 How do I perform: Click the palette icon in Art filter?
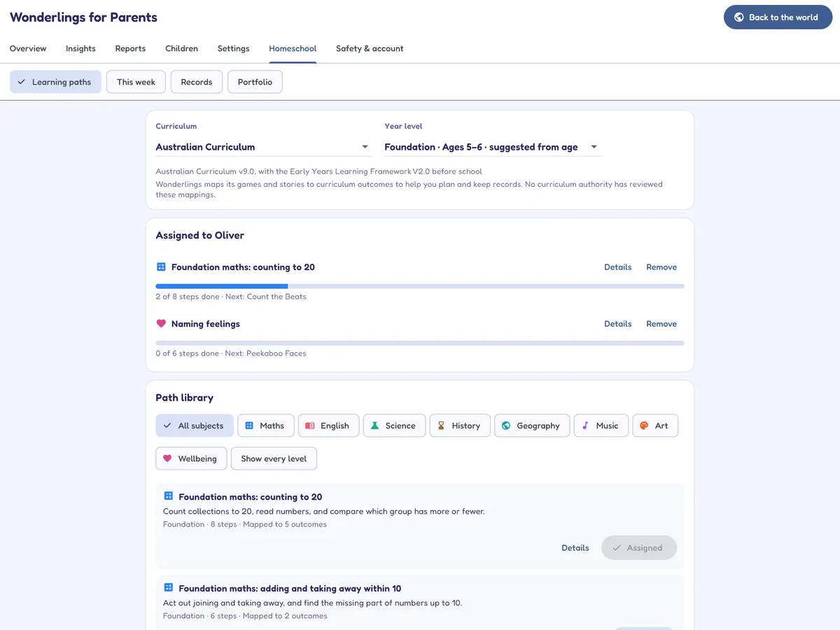pyautogui.click(x=644, y=426)
